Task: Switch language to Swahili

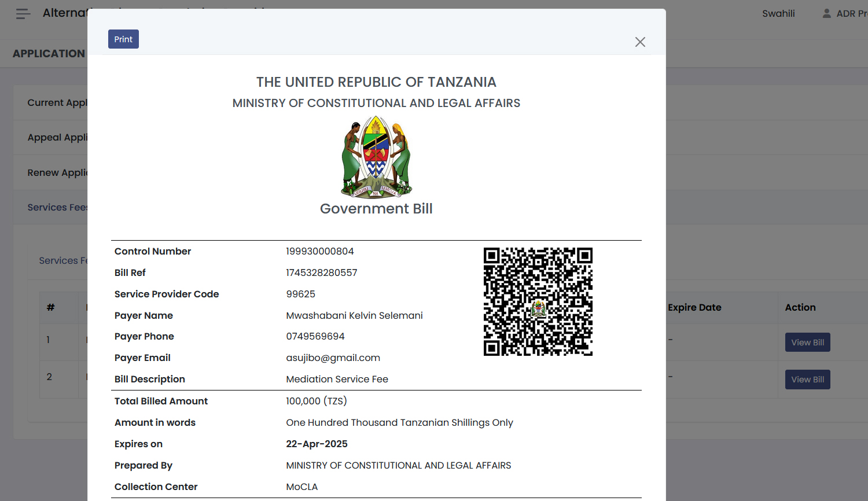Action: click(x=778, y=13)
